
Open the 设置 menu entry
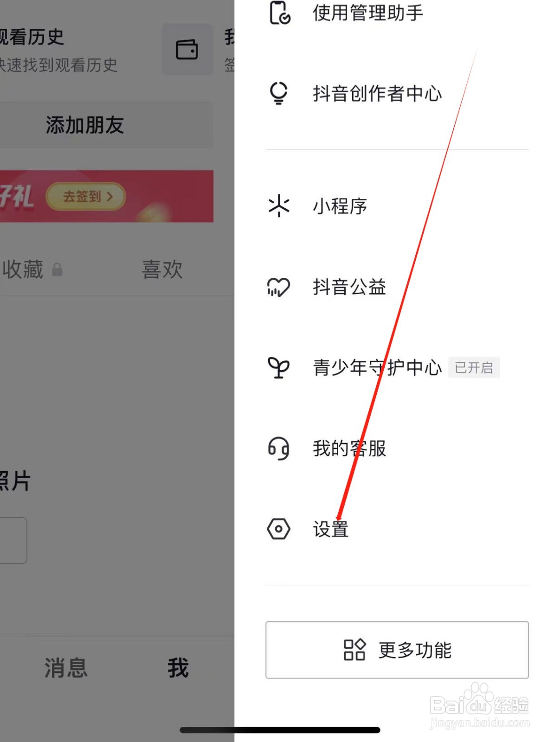tap(397, 529)
